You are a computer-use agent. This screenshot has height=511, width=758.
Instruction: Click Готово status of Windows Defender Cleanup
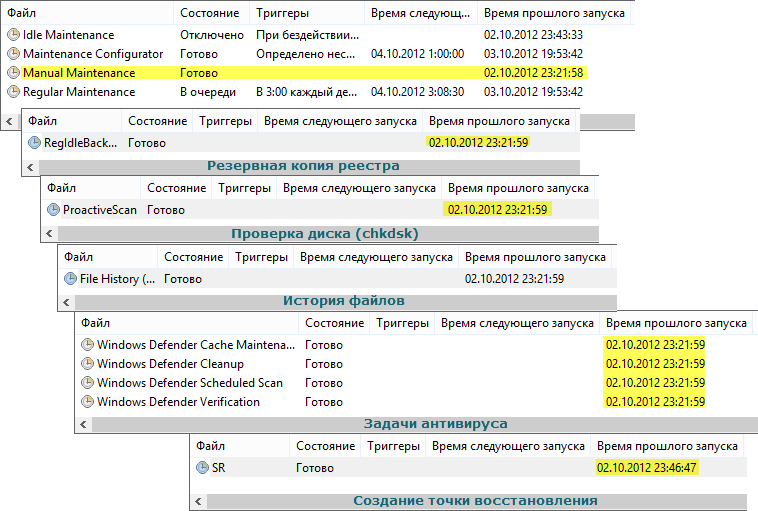click(324, 364)
